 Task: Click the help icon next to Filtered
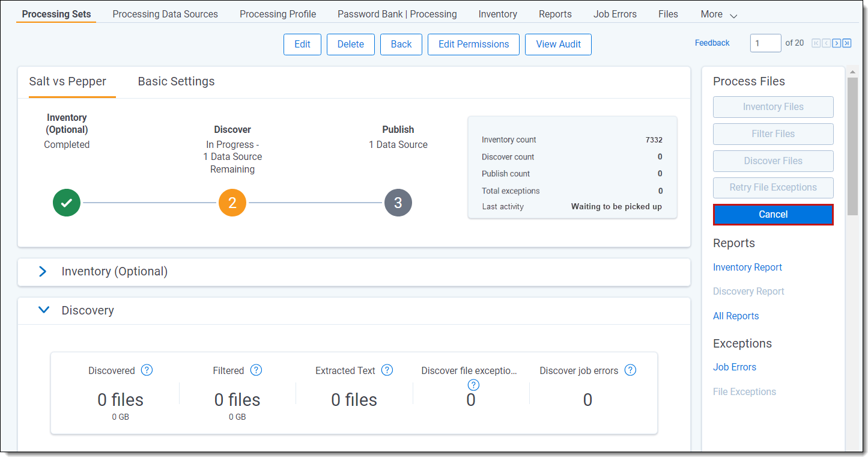coord(256,370)
